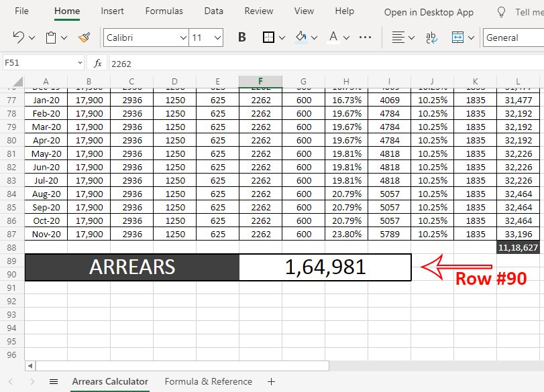The image size is (544, 392).
Task: Select the Format Painter brush
Action: point(84,38)
